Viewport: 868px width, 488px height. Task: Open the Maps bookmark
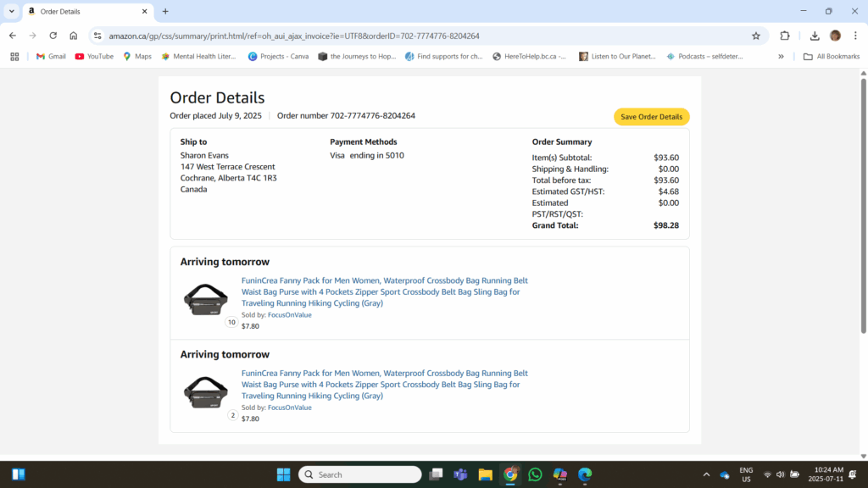pos(137,57)
